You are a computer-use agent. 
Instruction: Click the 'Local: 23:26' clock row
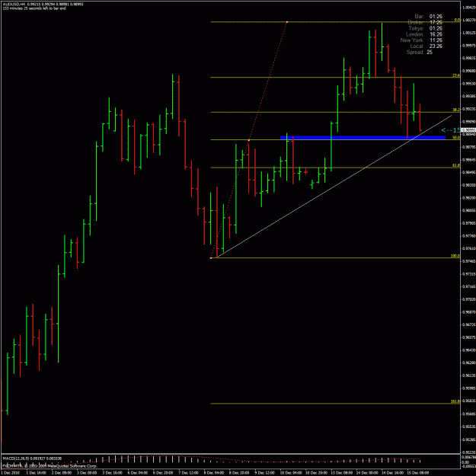pos(426,46)
